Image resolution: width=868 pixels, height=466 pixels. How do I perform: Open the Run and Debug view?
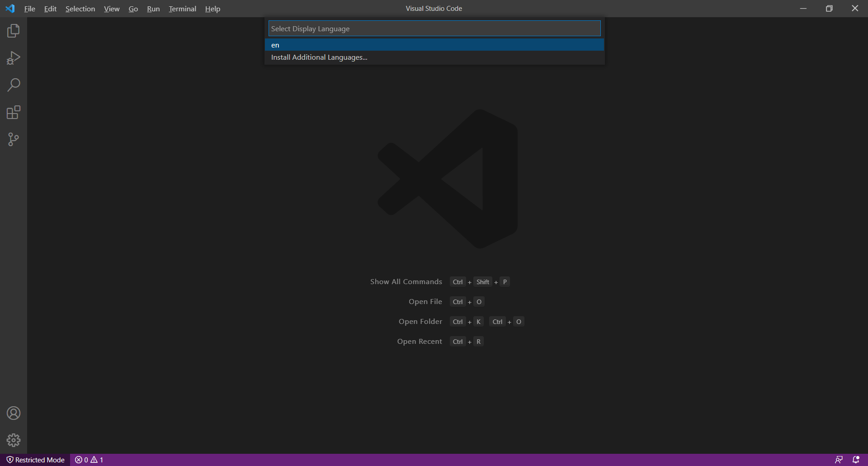14,58
